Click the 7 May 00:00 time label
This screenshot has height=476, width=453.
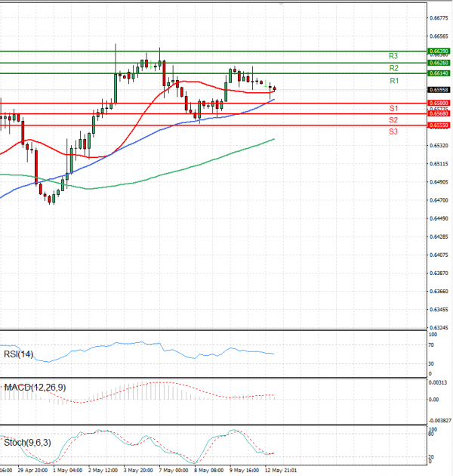click(x=173, y=471)
